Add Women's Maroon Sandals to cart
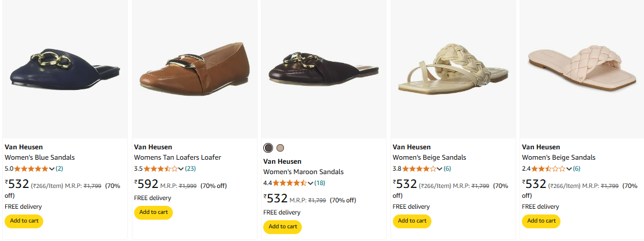644x241 pixels. [x=283, y=227]
